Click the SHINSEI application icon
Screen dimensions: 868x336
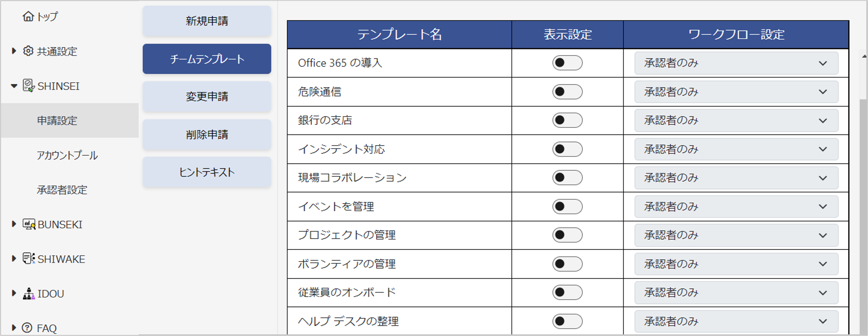pyautogui.click(x=29, y=86)
